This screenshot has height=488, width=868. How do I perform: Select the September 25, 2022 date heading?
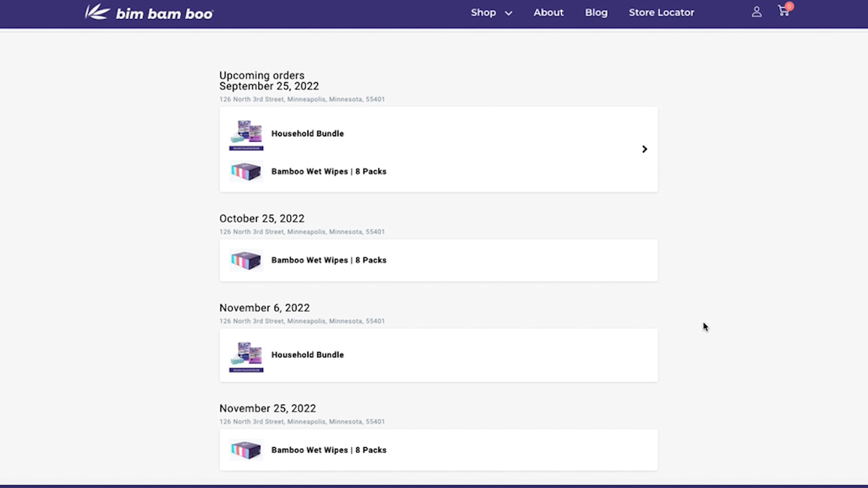tap(269, 86)
